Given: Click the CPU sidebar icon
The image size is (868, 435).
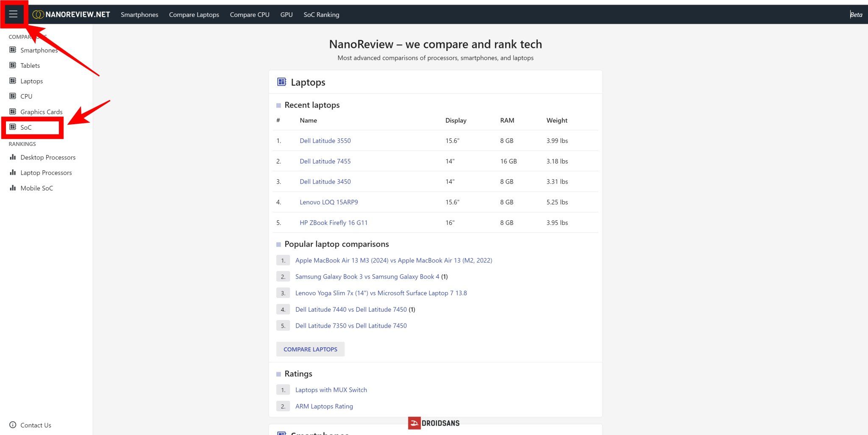Looking at the screenshot, I should 13,96.
